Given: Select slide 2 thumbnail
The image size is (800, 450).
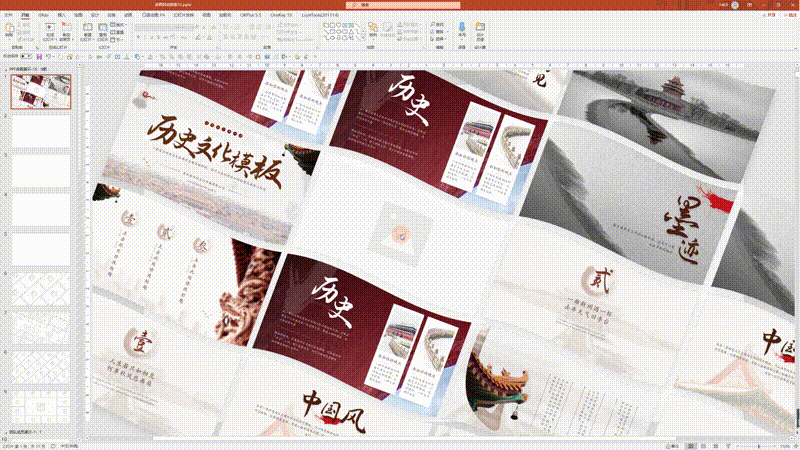Looking at the screenshot, I should click(41, 131).
